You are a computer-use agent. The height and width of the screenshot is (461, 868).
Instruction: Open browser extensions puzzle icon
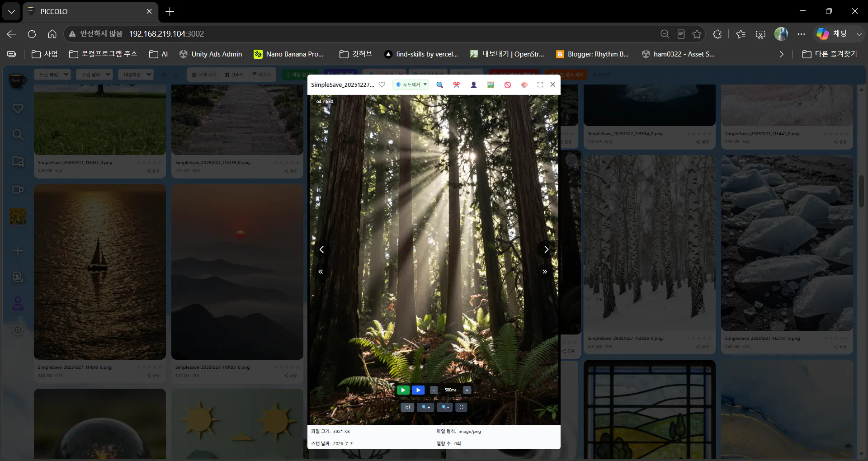(717, 34)
